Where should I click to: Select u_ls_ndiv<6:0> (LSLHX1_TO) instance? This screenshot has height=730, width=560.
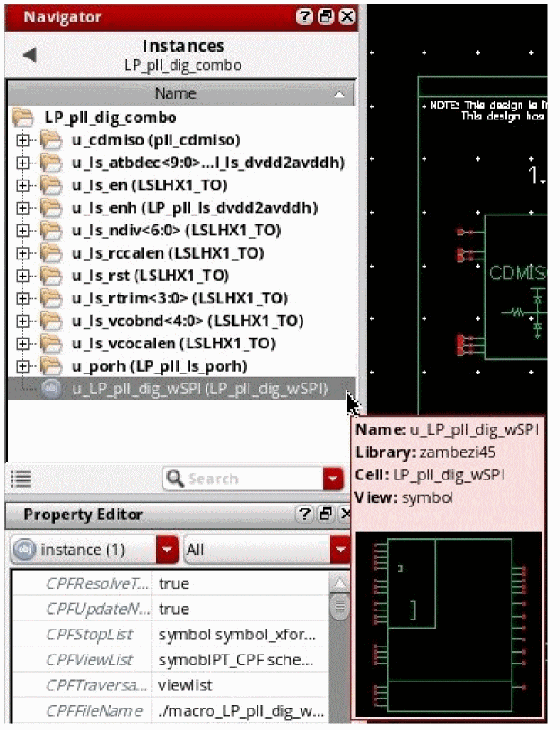pyautogui.click(x=176, y=231)
